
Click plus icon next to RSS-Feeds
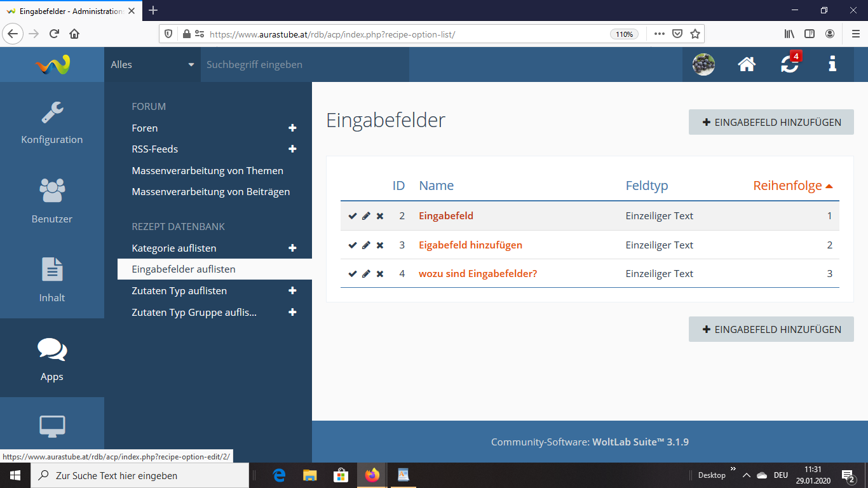coord(292,149)
